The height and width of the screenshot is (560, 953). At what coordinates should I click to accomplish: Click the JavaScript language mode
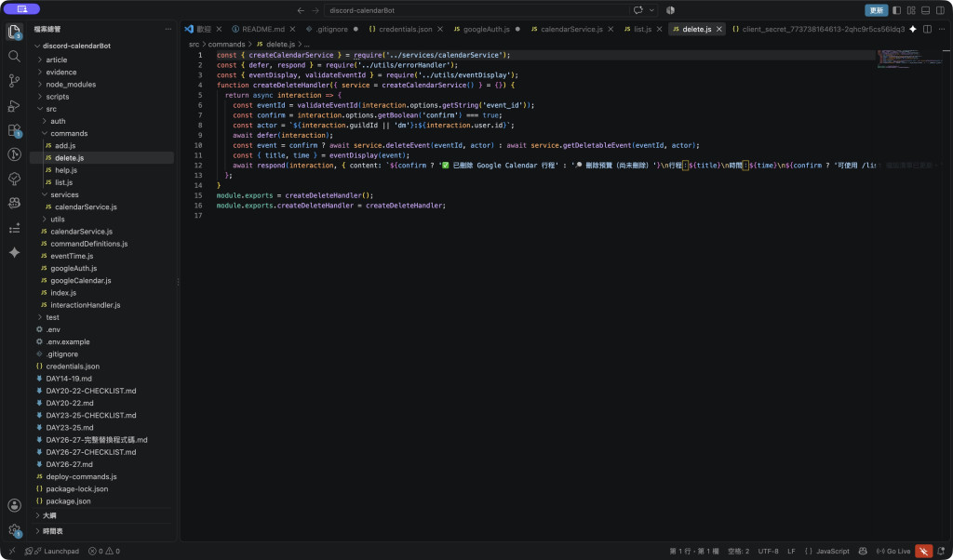[833, 552]
